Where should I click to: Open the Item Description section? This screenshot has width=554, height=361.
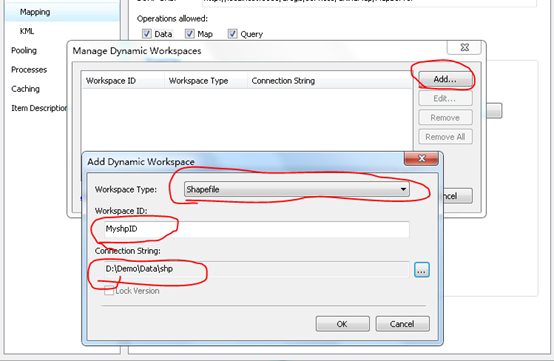click(39, 108)
